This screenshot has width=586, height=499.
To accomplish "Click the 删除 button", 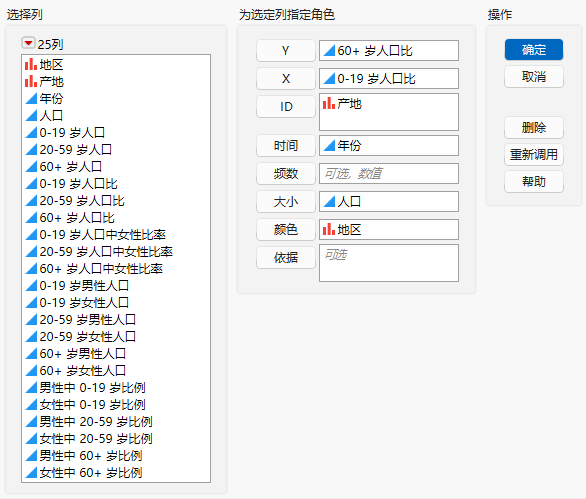I will pos(534,127).
